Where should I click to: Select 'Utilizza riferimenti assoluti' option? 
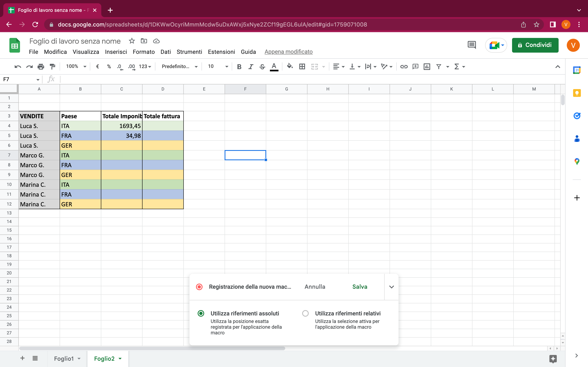pos(201,313)
